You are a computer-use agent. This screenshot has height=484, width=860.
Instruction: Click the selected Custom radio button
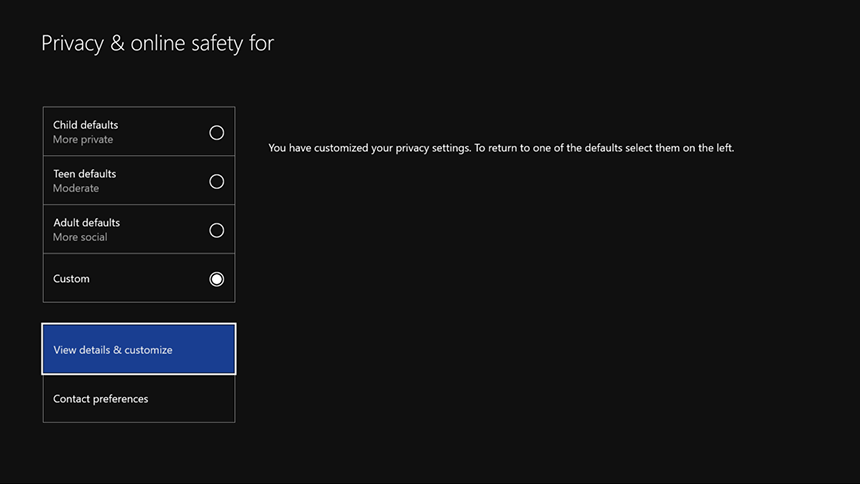pyautogui.click(x=216, y=279)
